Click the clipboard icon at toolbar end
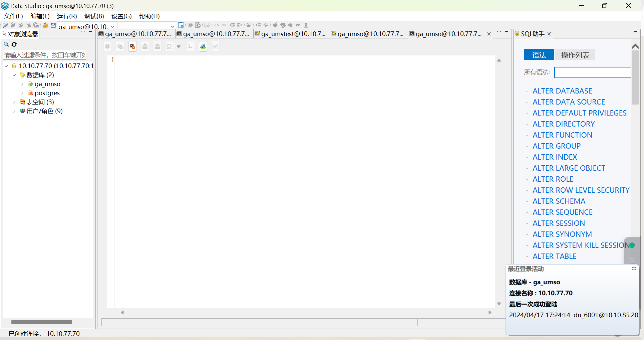Viewport: 644px width, 340px height. (306, 25)
